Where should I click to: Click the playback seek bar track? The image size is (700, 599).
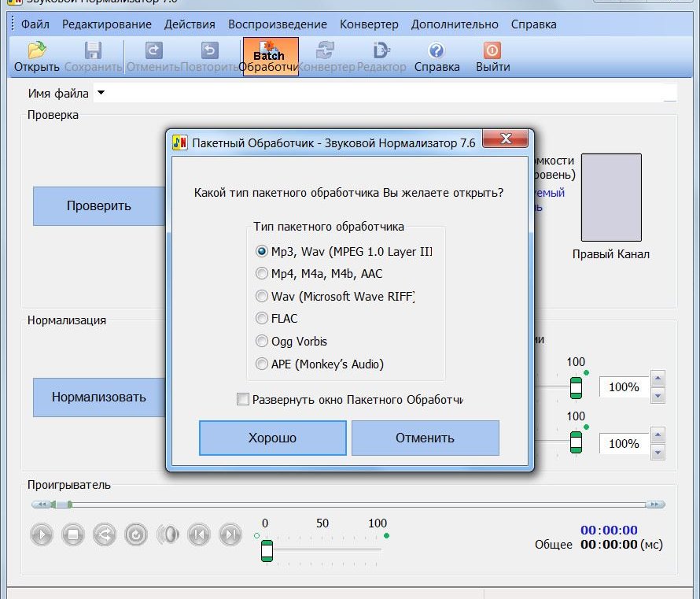357,505
